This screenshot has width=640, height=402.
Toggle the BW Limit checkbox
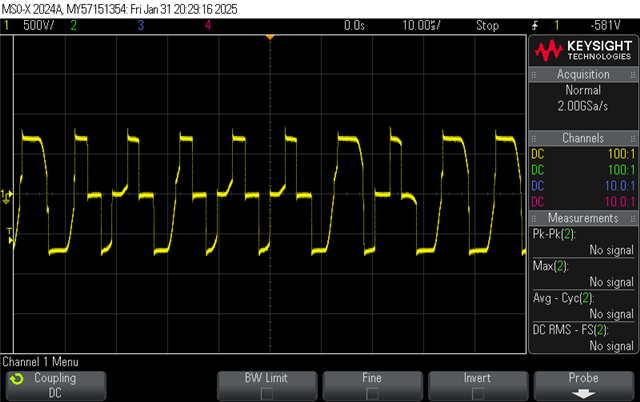tap(267, 394)
